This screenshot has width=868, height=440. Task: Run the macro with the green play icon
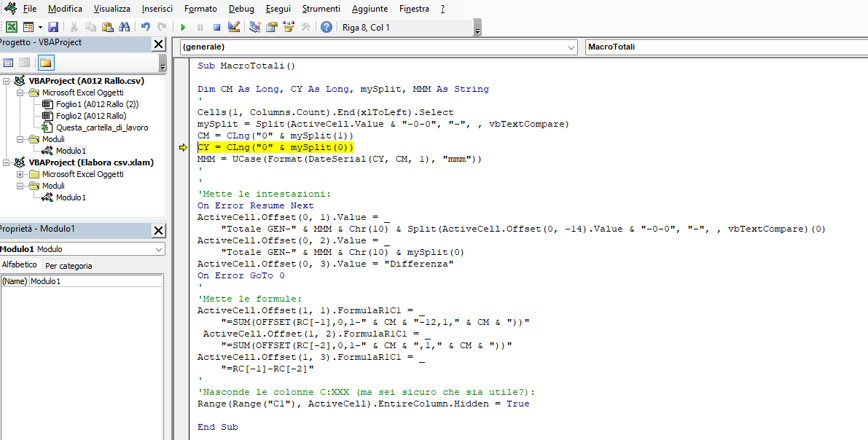click(x=183, y=27)
